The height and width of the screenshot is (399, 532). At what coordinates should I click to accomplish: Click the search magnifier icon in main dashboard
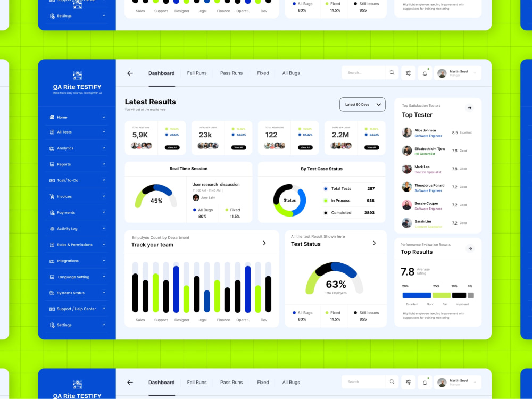[x=392, y=72]
